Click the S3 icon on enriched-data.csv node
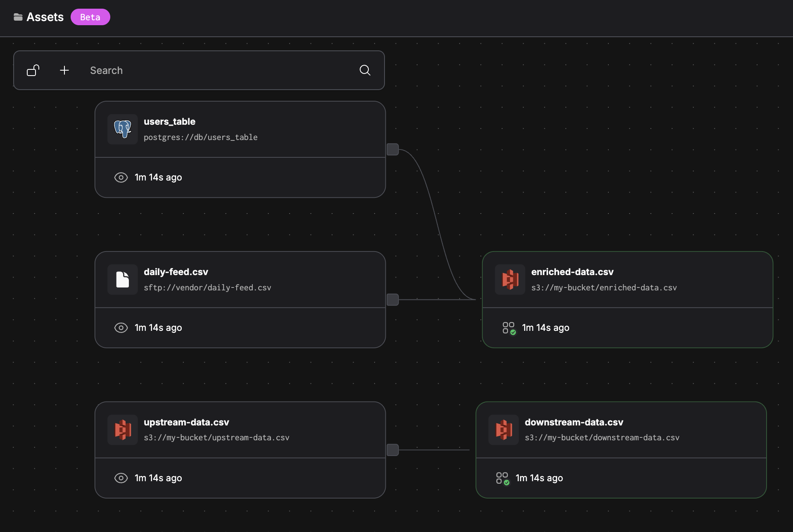 point(509,279)
